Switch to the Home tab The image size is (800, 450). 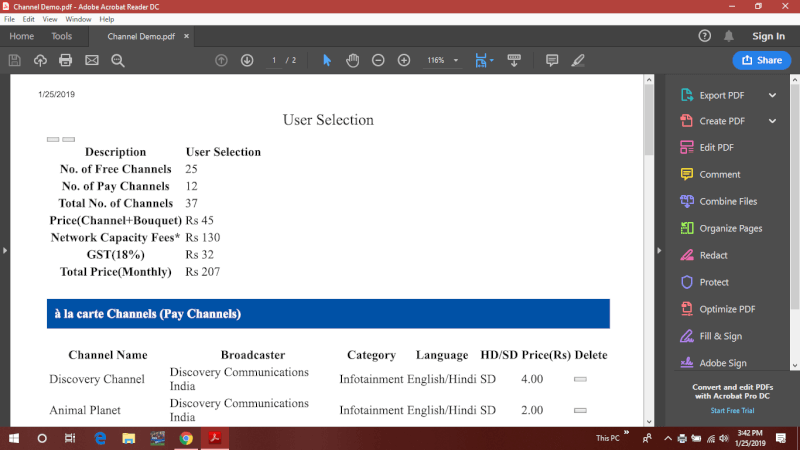(21, 36)
